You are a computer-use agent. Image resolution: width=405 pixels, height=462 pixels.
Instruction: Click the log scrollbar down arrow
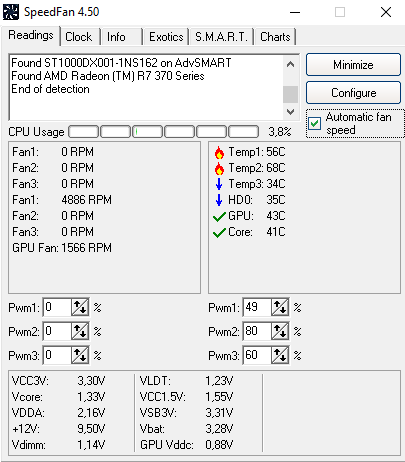click(290, 112)
